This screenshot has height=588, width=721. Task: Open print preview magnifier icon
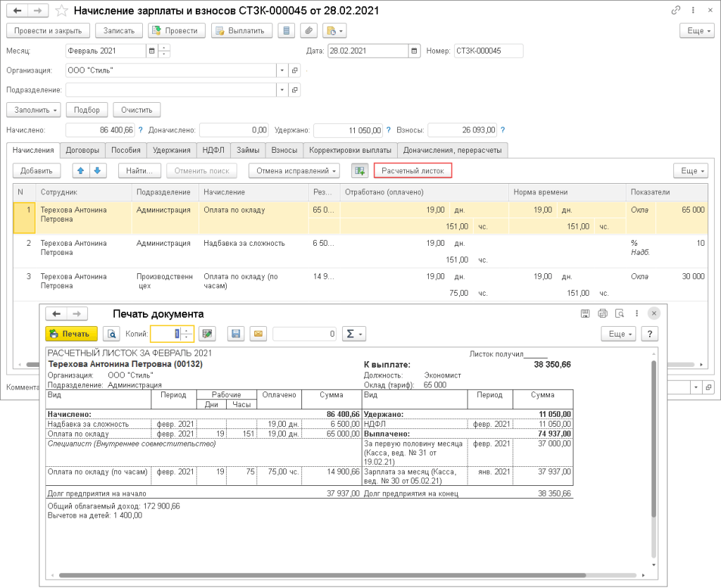tap(111, 333)
